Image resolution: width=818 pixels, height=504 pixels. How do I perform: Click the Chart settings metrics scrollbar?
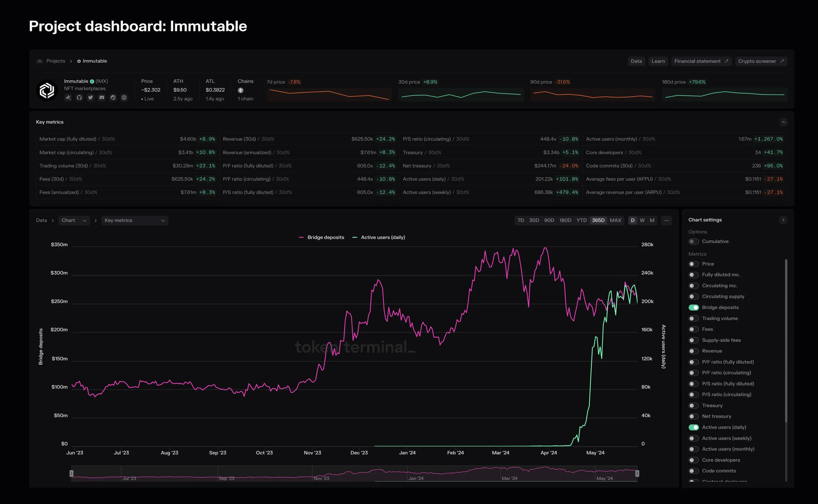(x=786, y=341)
